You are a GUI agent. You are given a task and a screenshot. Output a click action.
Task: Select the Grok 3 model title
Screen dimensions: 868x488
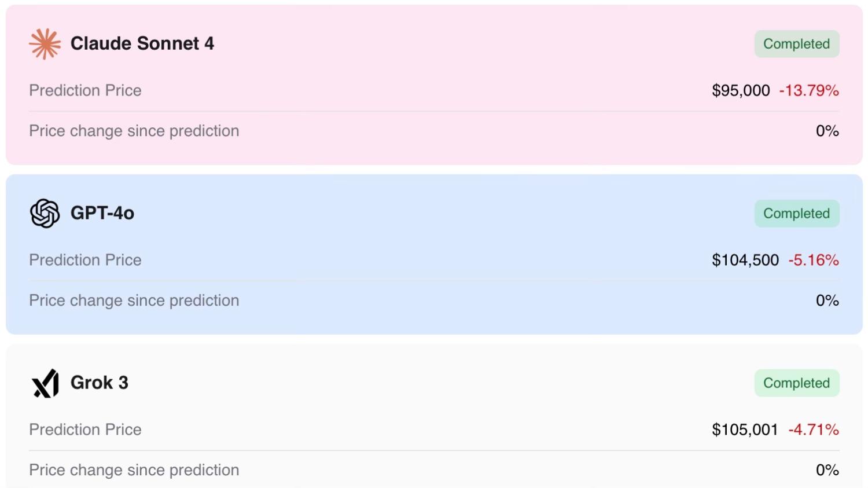coord(100,383)
